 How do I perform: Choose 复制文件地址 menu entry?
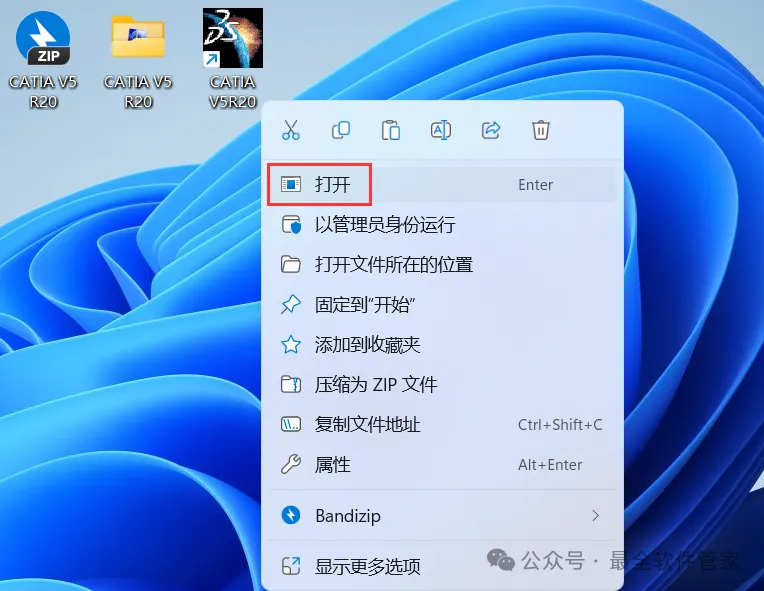(x=442, y=424)
